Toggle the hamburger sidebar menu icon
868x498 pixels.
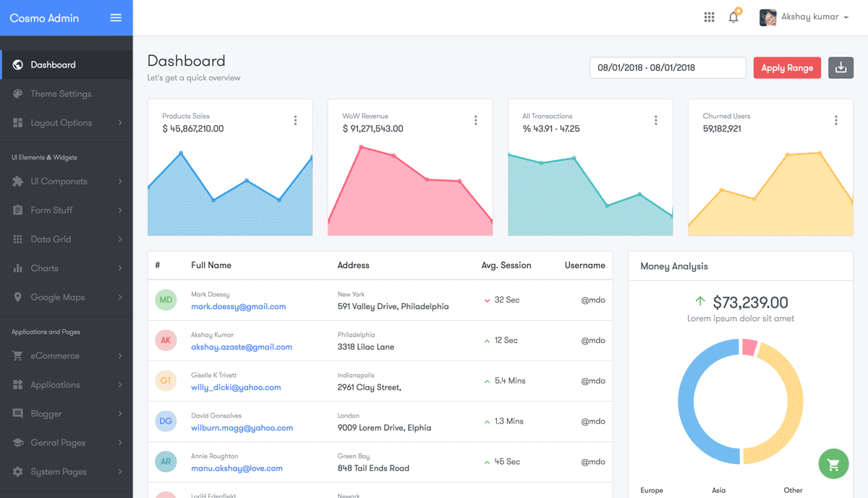tap(116, 18)
